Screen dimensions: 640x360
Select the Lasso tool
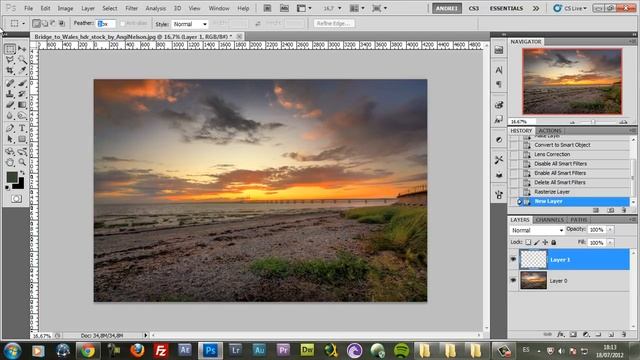[10, 60]
